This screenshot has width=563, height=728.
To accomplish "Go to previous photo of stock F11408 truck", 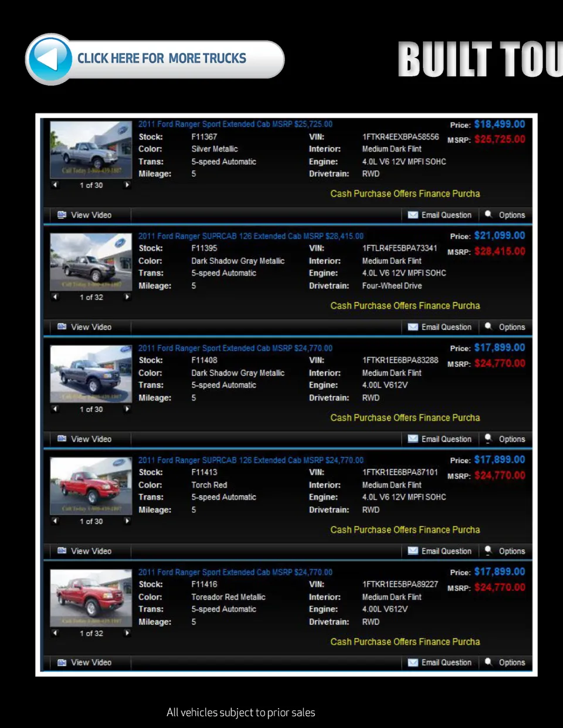I will tap(55, 409).
